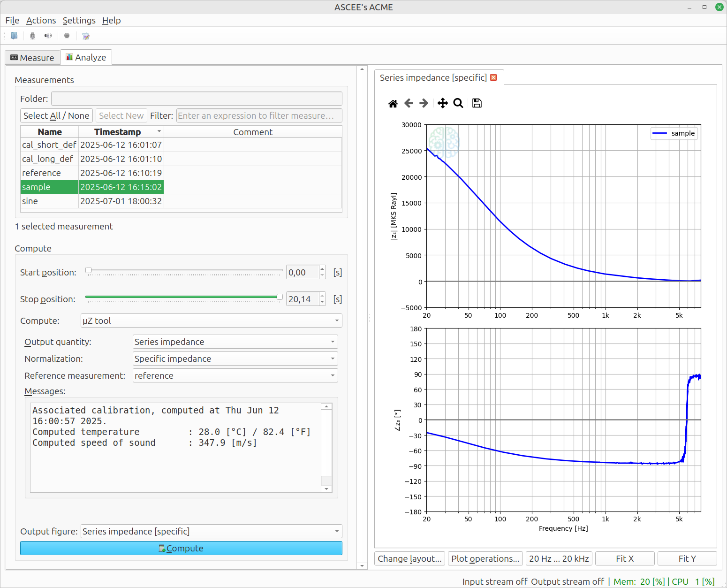This screenshot has width=727, height=588.
Task: Click the Fit Y button
Action: 687,558
